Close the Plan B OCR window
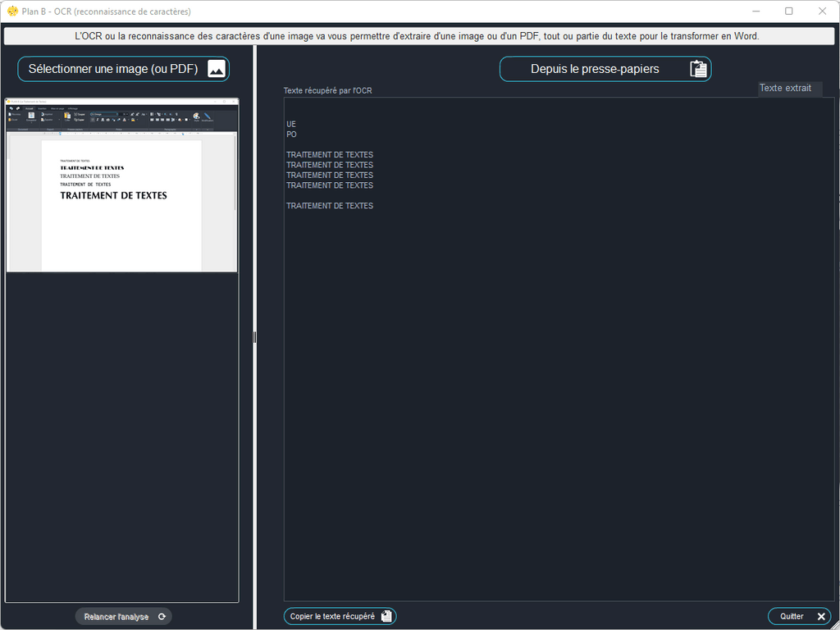This screenshot has height=630, width=840. point(822,11)
